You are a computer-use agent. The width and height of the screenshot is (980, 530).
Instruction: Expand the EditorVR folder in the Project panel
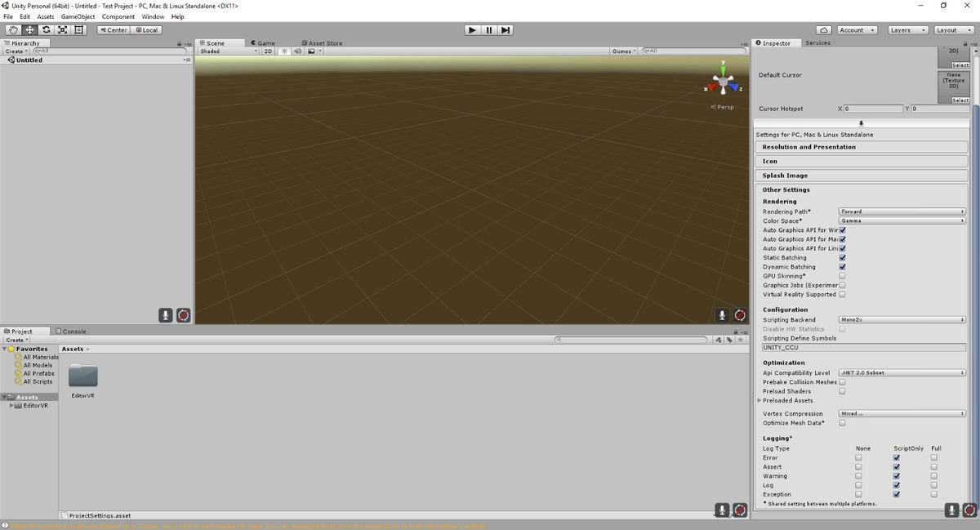pyautogui.click(x=11, y=406)
